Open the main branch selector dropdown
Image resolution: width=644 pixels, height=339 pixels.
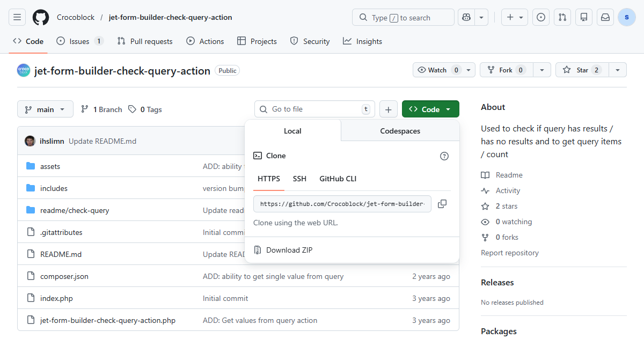45,109
